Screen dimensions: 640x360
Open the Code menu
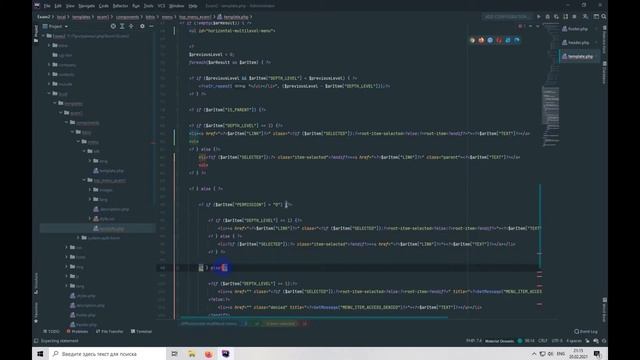pyautogui.click(x=104, y=6)
